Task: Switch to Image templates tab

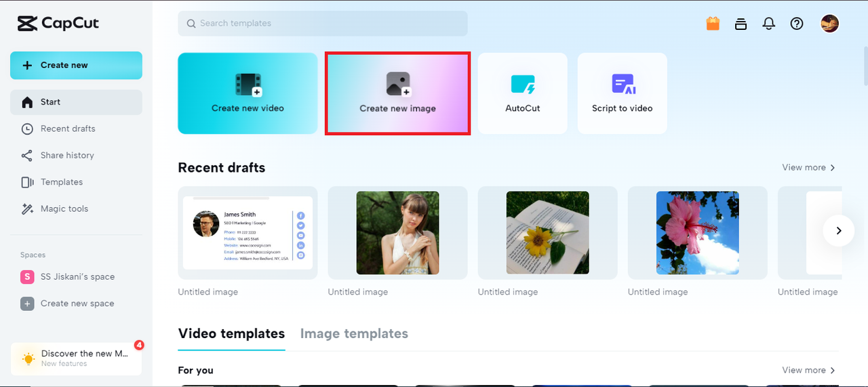Action: pyautogui.click(x=354, y=333)
